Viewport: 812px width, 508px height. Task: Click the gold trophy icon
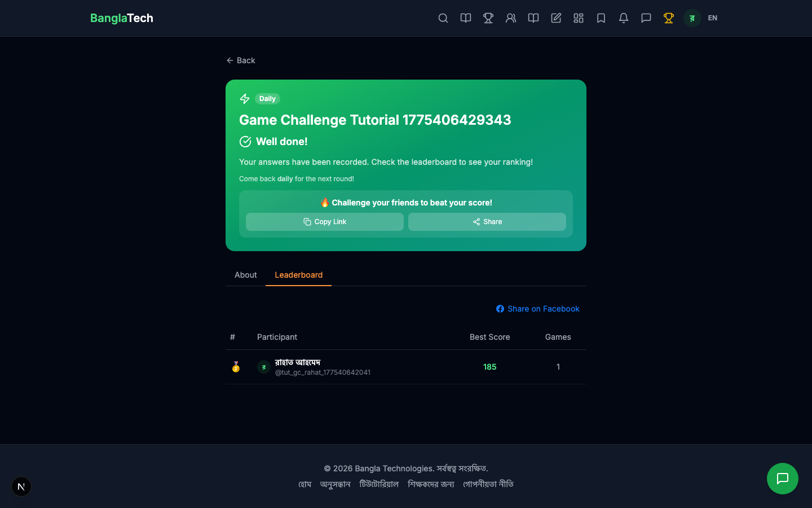pos(669,18)
